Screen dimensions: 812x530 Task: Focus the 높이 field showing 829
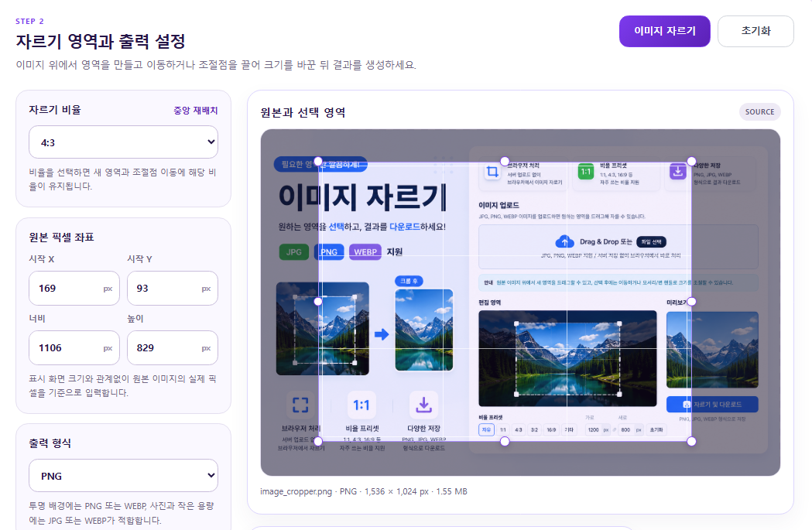173,348
